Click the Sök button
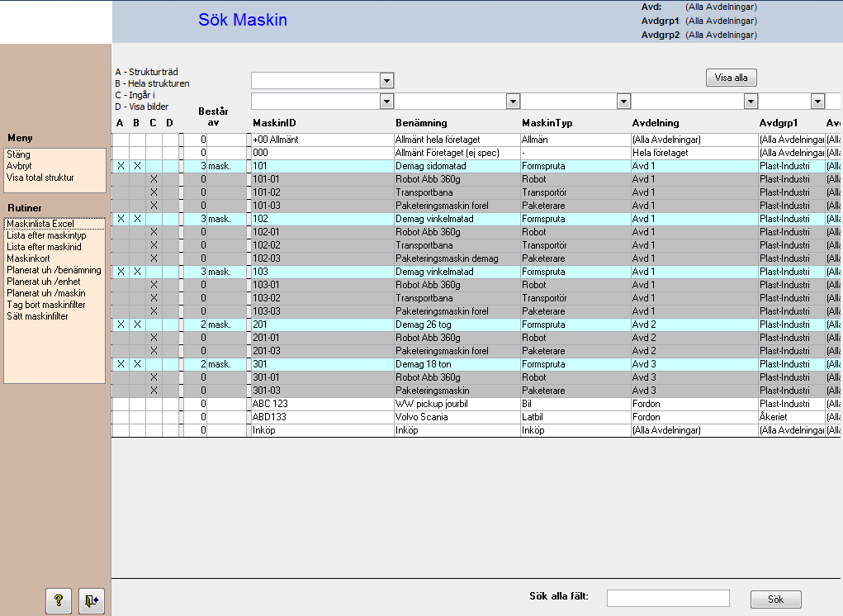This screenshot has width=843, height=616. point(776,599)
